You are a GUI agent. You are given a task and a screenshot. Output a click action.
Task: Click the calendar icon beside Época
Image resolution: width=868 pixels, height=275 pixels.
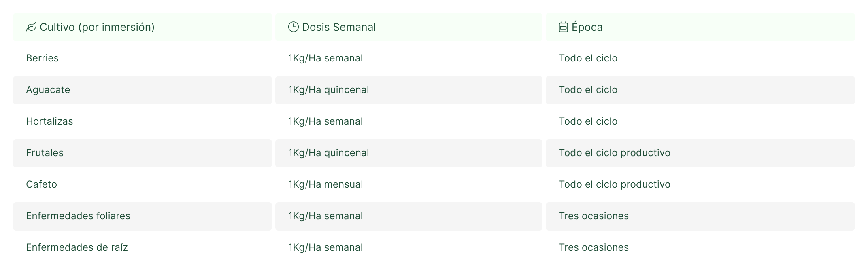[563, 27]
